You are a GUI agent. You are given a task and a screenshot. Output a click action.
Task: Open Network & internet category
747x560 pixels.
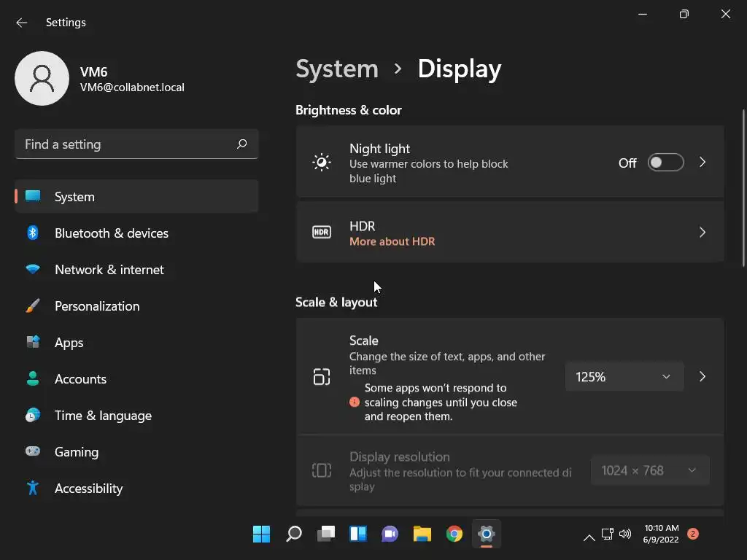[136, 270]
